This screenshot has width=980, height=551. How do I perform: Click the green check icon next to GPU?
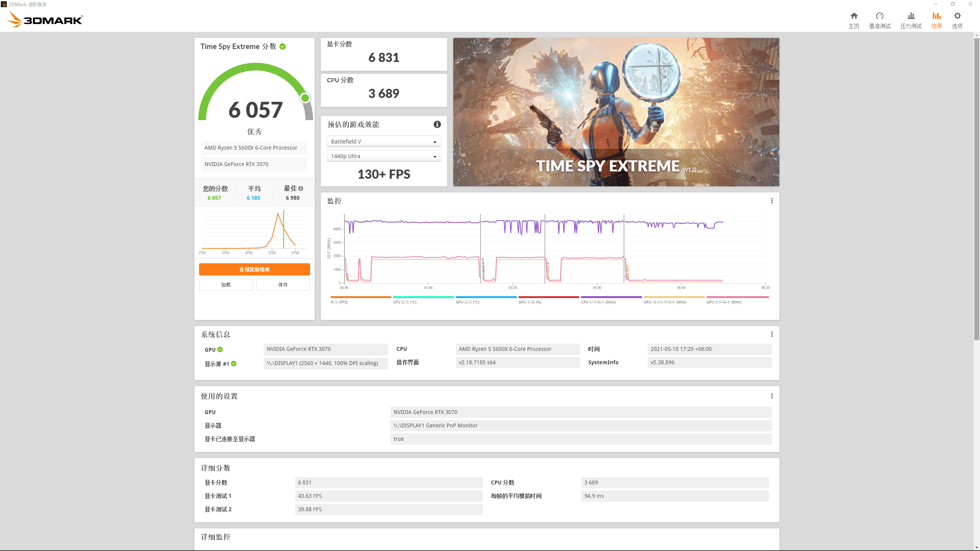coord(220,349)
